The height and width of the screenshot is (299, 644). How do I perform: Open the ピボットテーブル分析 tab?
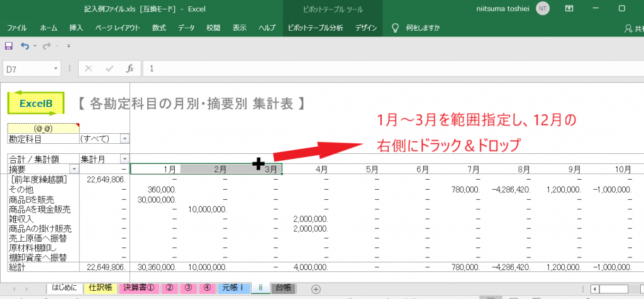(316, 28)
